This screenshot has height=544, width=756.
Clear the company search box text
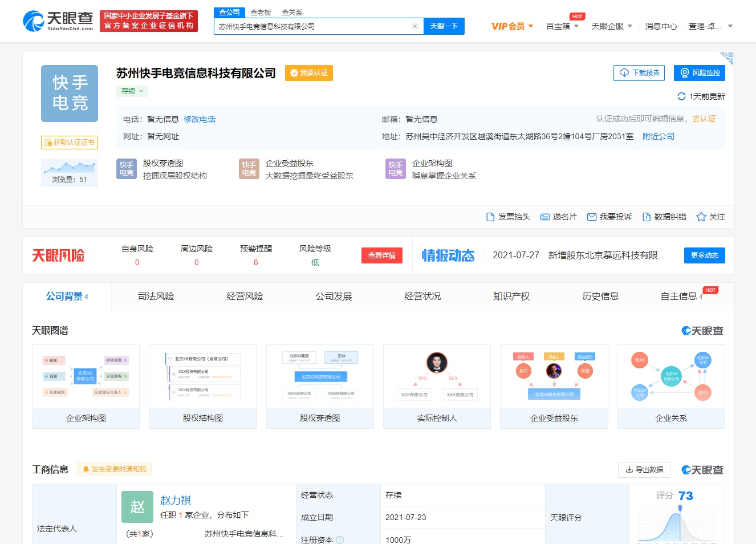tap(415, 26)
